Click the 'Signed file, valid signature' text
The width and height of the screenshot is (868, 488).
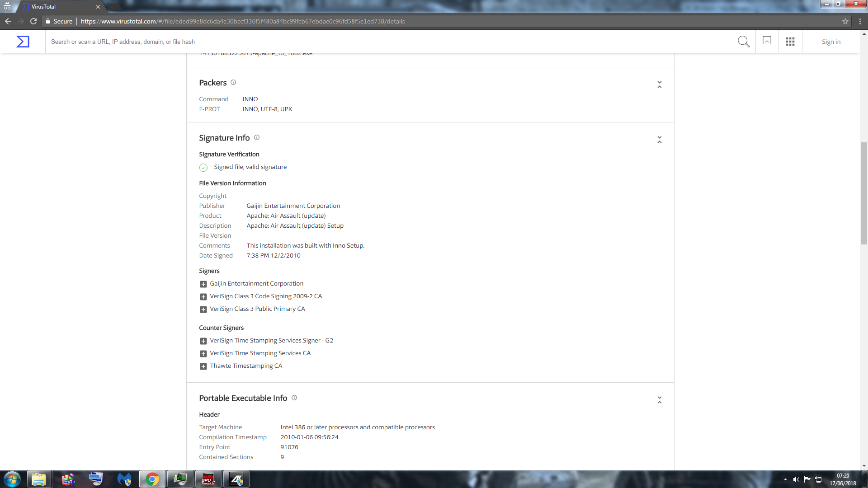click(250, 167)
